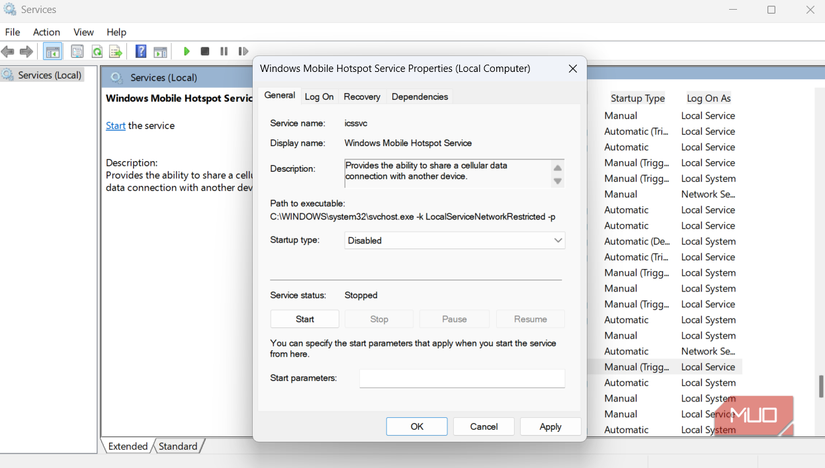Click the svchost.exe executable path text
Screen dimensions: 825x468
pyautogui.click(x=412, y=216)
